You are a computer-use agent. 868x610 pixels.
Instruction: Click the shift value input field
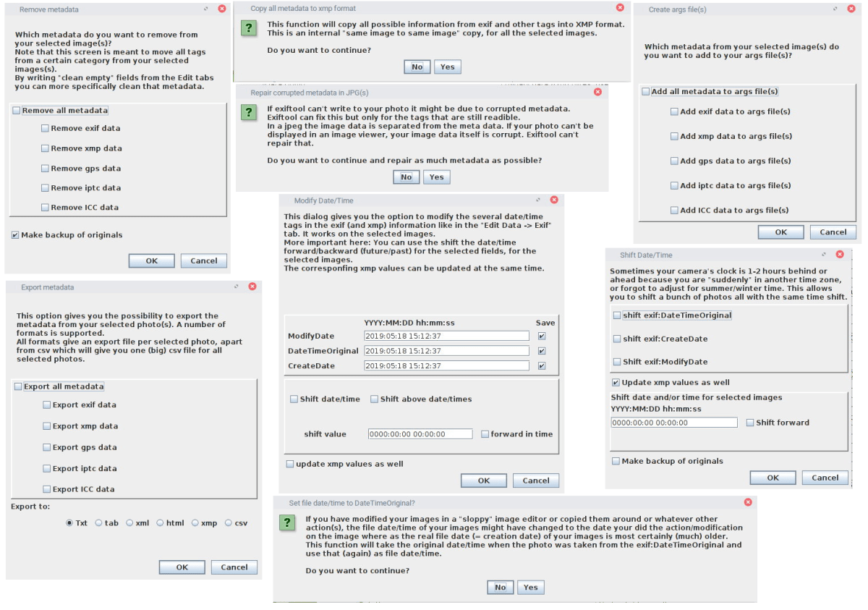[420, 434]
